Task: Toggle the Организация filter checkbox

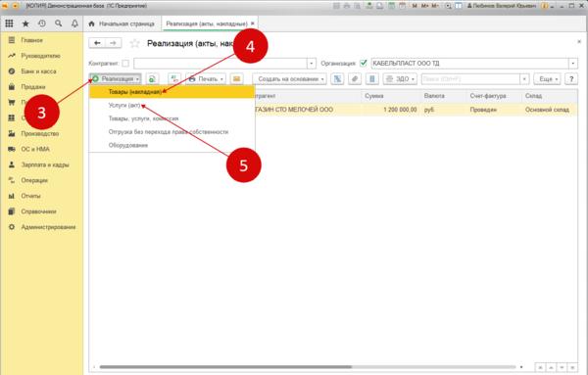Action: (363, 63)
